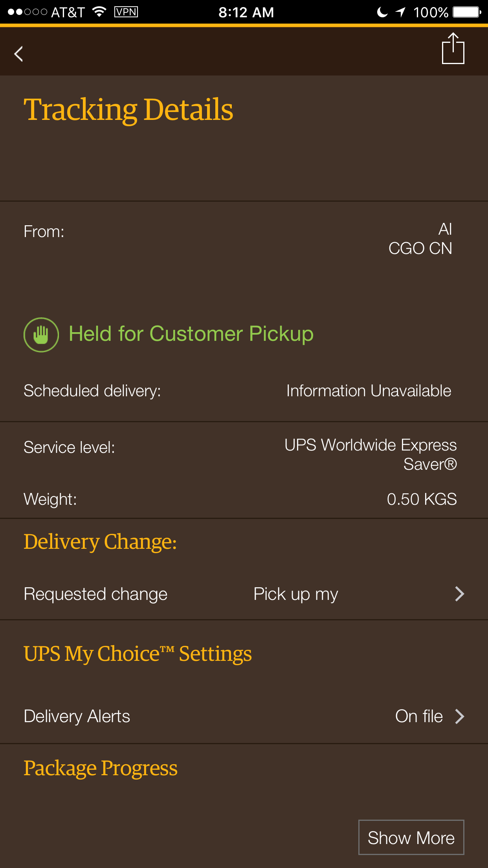Tap the Tracking Details title
This screenshot has width=488, height=868.
click(128, 110)
